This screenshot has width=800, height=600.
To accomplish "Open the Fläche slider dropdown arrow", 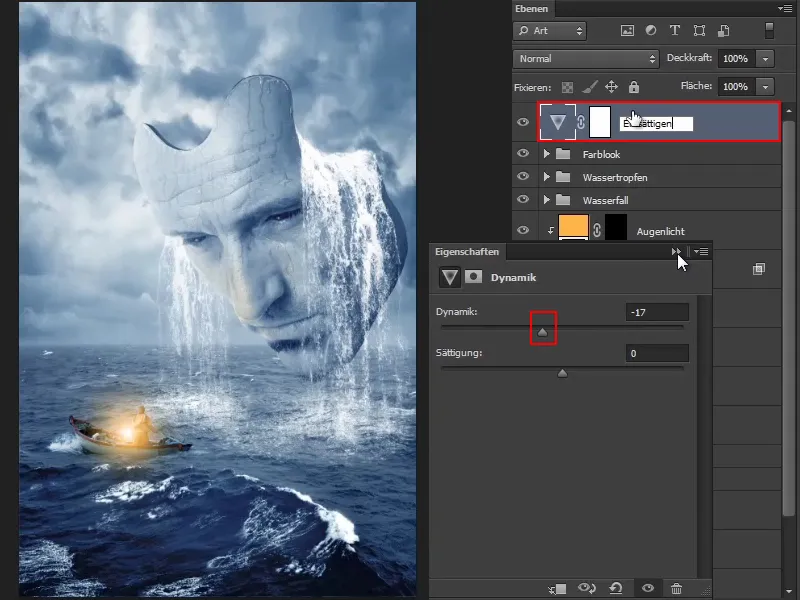I will tap(765, 87).
